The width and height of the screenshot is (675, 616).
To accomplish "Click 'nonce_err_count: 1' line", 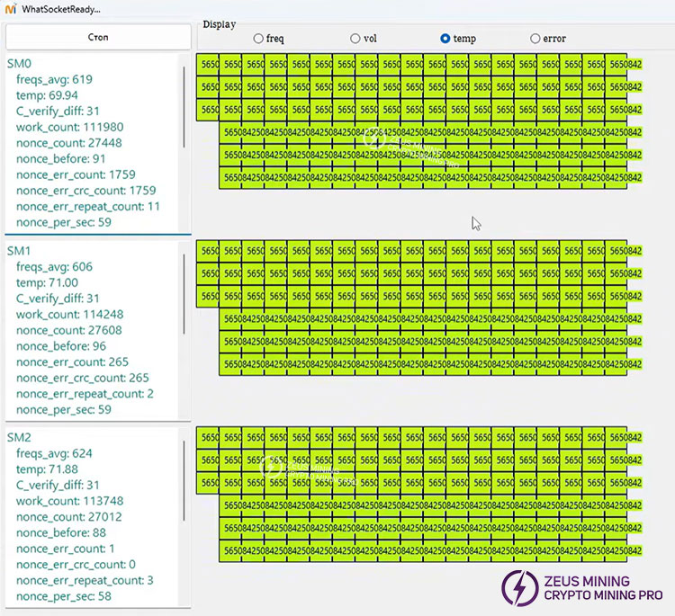I will click(66, 549).
